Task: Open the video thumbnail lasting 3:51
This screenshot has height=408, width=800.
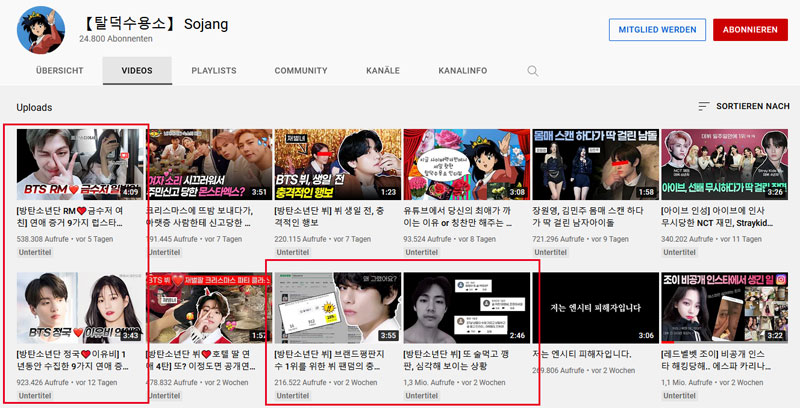Action: pyautogui.click(x=209, y=164)
